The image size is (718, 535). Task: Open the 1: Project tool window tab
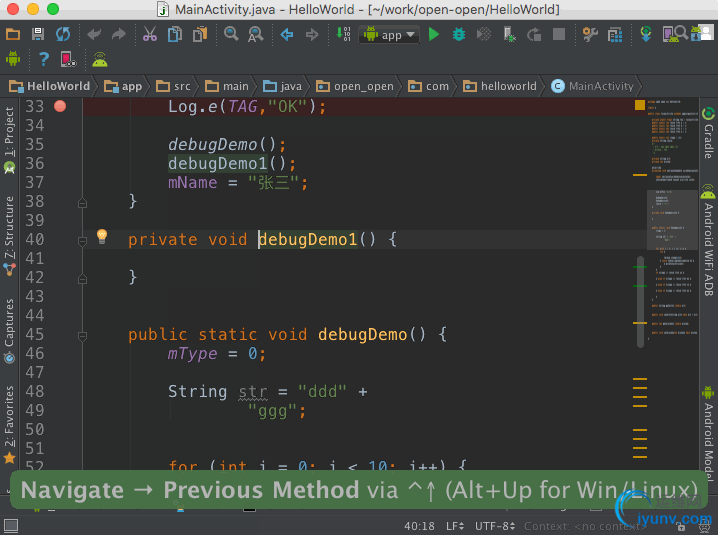[9, 140]
